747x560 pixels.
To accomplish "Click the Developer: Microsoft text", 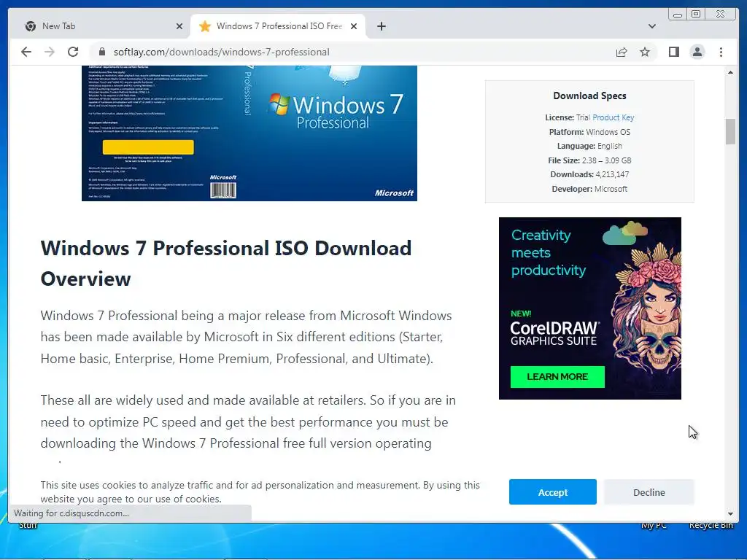I will coord(589,189).
